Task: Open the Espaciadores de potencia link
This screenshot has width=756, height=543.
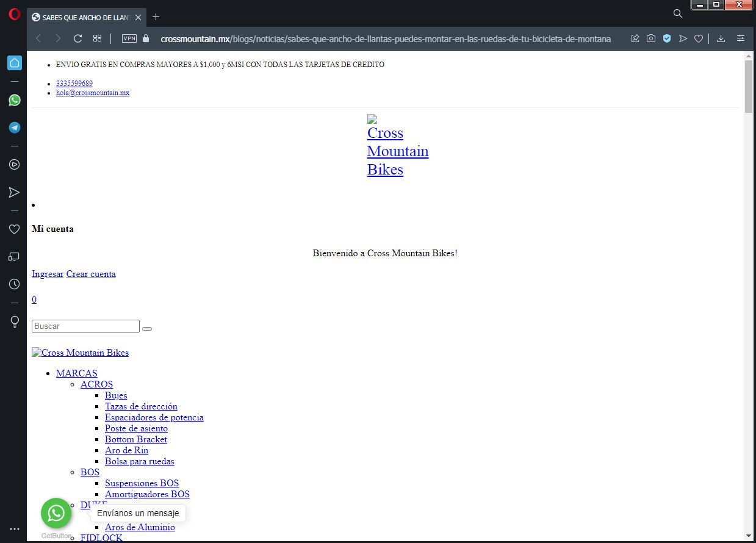Action: (x=154, y=417)
